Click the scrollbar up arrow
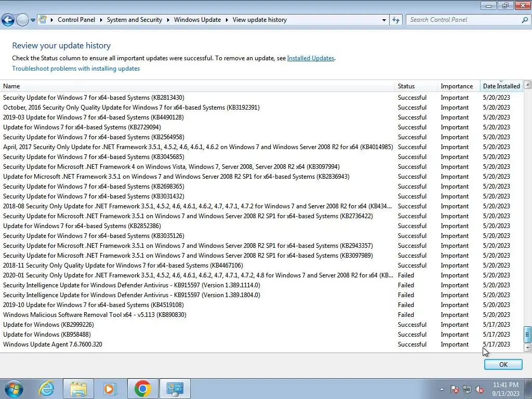 pyautogui.click(x=527, y=85)
